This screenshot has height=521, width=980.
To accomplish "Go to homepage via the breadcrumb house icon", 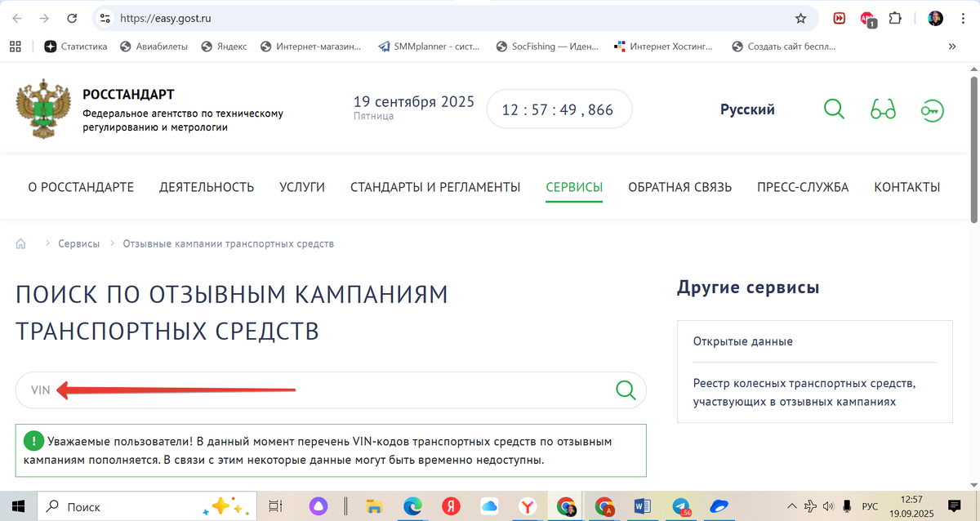I will (20, 243).
